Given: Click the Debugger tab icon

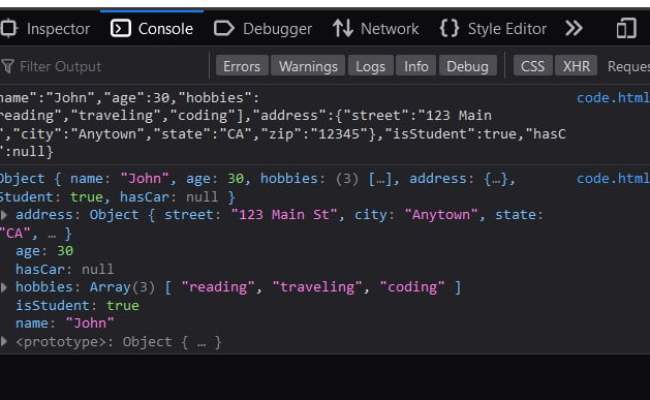Looking at the screenshot, I should click(x=224, y=29).
